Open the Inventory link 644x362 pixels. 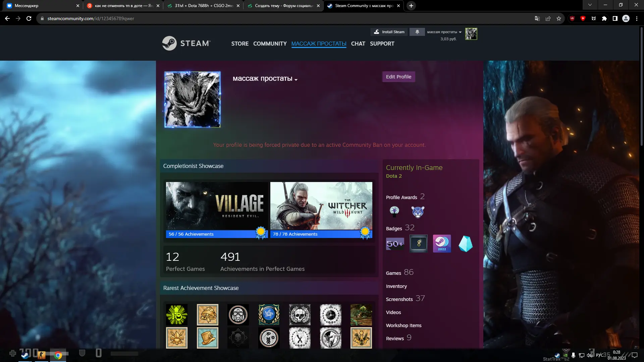396,286
